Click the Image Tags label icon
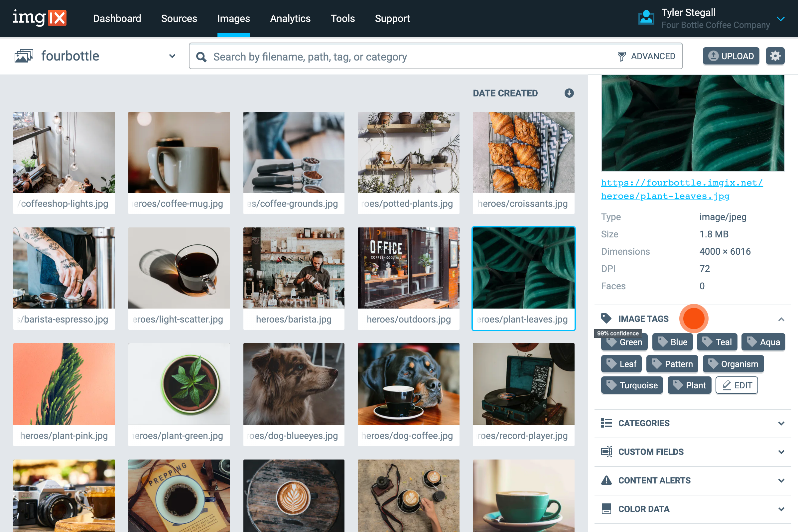The width and height of the screenshot is (798, 532). (606, 318)
